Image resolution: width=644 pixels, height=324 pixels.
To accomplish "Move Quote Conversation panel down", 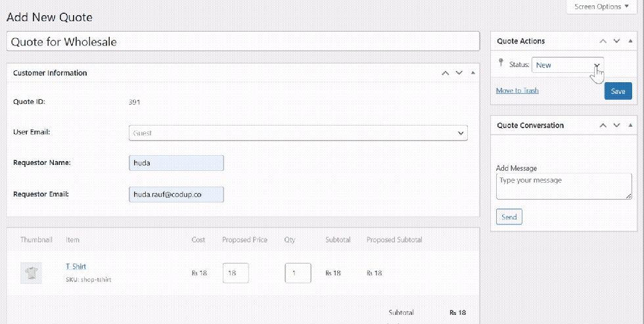I will click(616, 126).
